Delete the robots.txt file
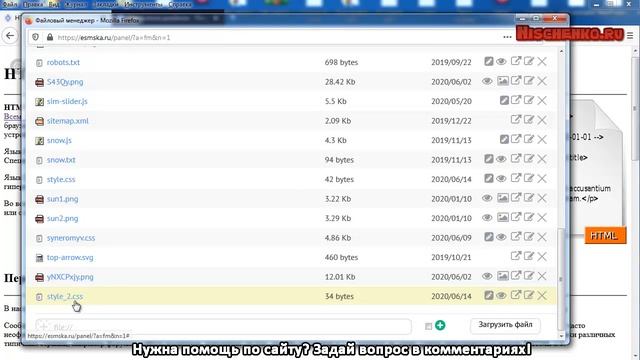Screen dimensions: 640x360 point(542,62)
